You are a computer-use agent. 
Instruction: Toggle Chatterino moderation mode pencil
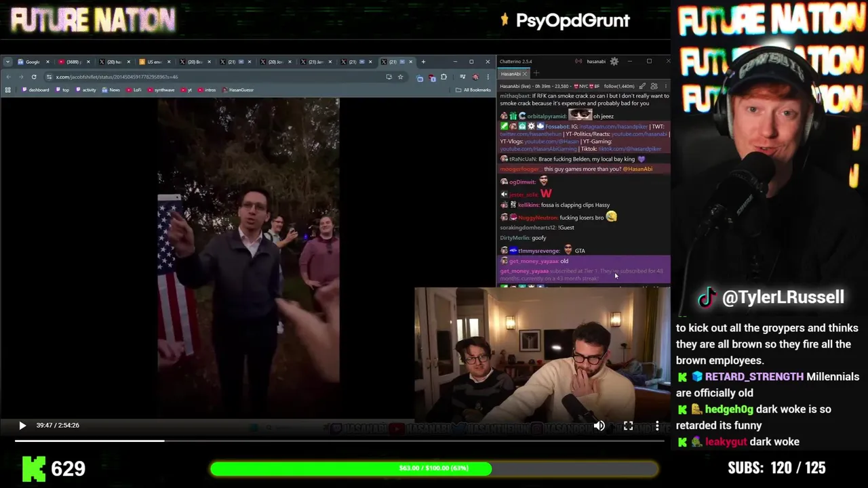[642, 86]
